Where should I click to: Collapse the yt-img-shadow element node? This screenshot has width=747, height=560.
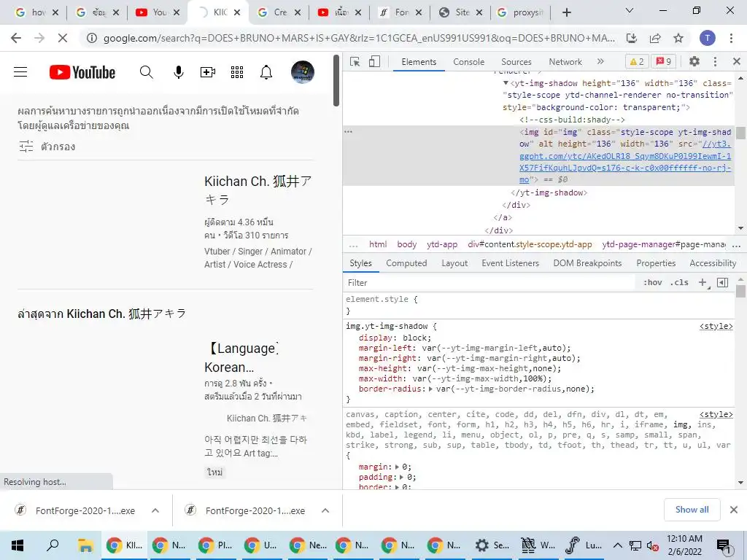click(506, 83)
